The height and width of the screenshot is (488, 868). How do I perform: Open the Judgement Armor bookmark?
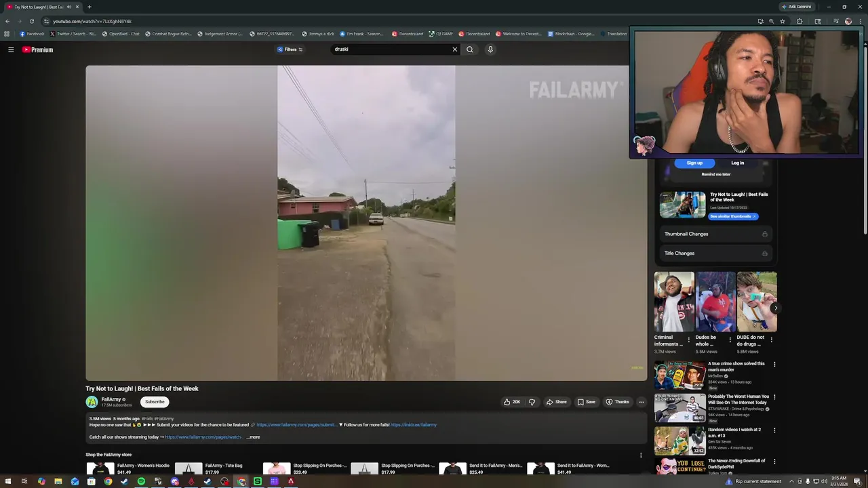click(220, 34)
